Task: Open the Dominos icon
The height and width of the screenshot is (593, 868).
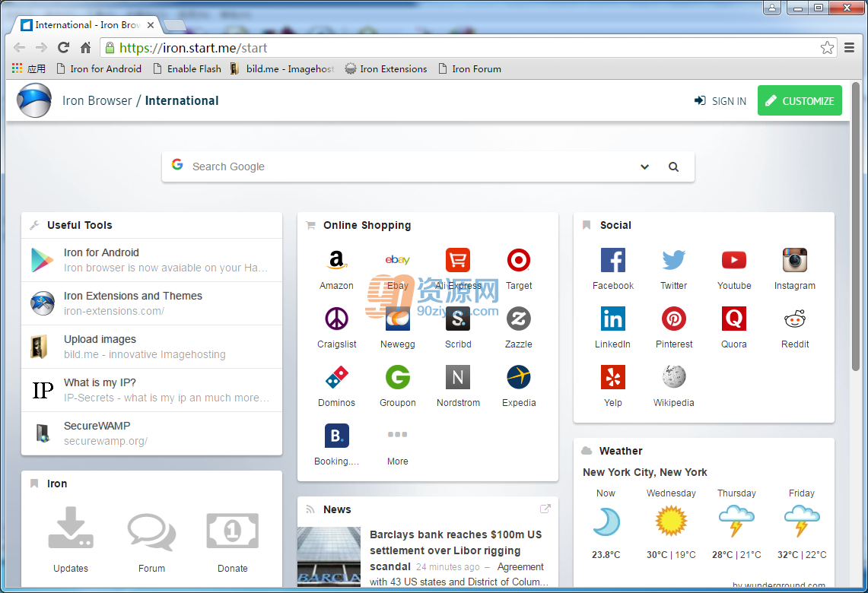Action: [x=336, y=377]
